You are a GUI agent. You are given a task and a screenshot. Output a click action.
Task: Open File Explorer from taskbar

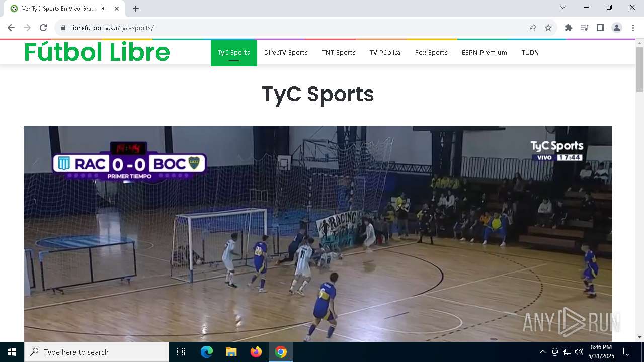[x=231, y=352]
